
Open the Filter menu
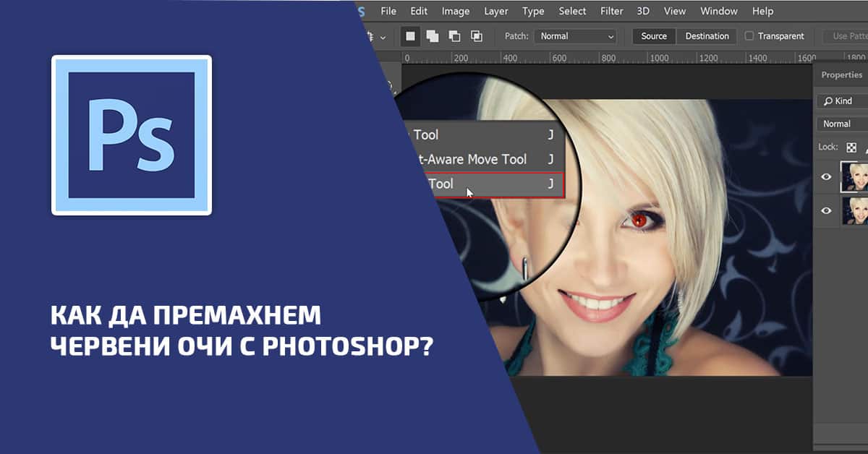click(x=611, y=11)
